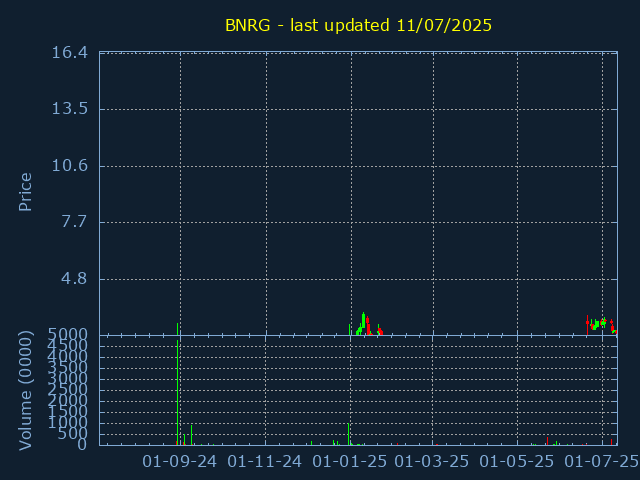640x480 pixels.
Task: Click the 01-09-24 date label
Action: 180,462
